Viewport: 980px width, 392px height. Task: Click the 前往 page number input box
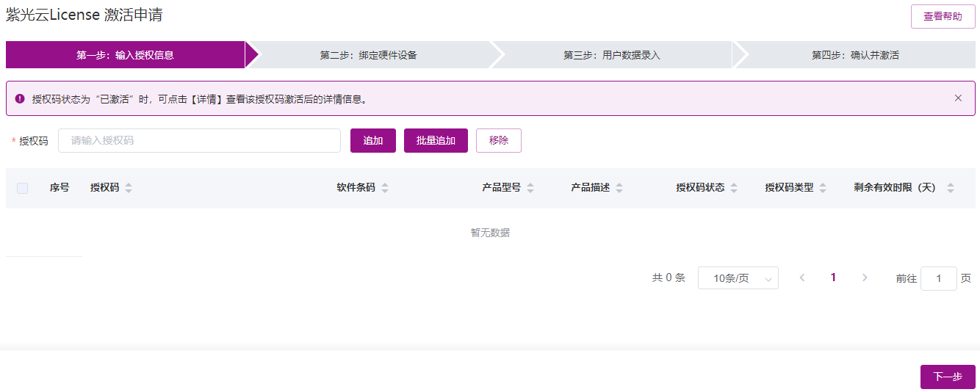coord(939,278)
